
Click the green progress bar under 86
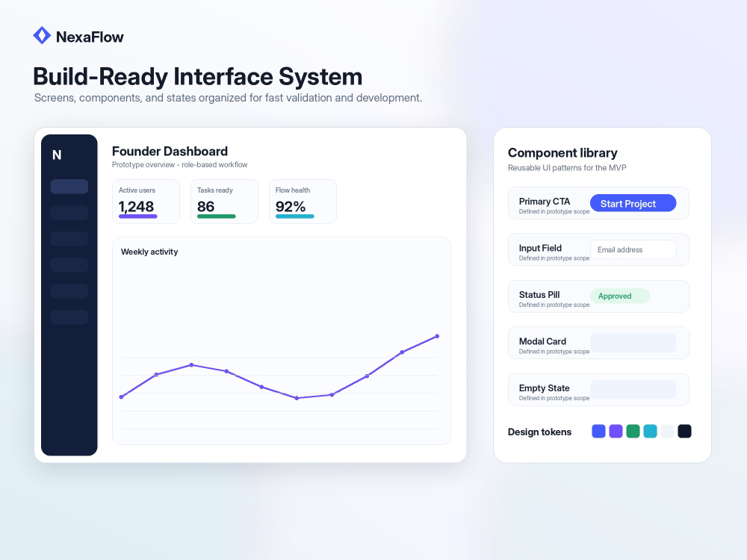(217, 217)
